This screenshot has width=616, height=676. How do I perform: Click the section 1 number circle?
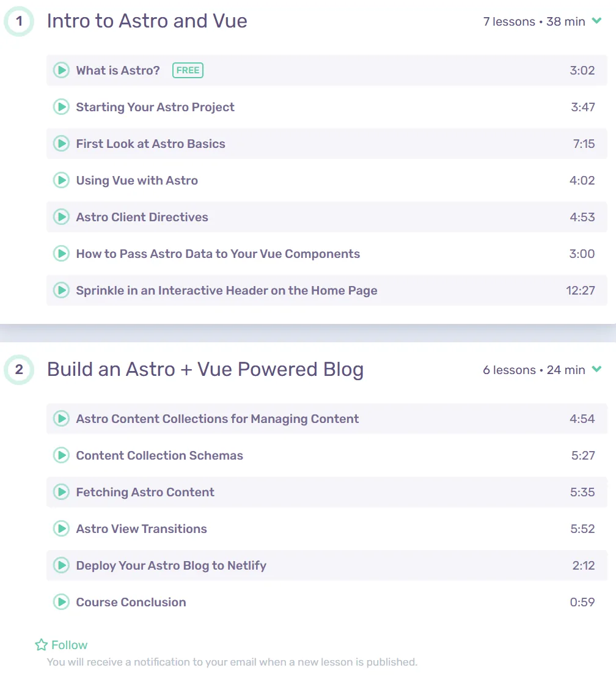19,21
